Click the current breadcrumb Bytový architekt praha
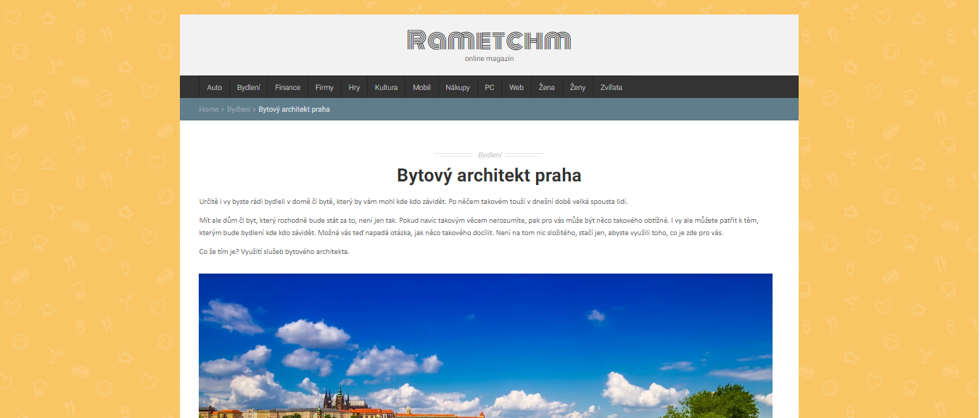Image resolution: width=980 pixels, height=418 pixels. pos(295,109)
